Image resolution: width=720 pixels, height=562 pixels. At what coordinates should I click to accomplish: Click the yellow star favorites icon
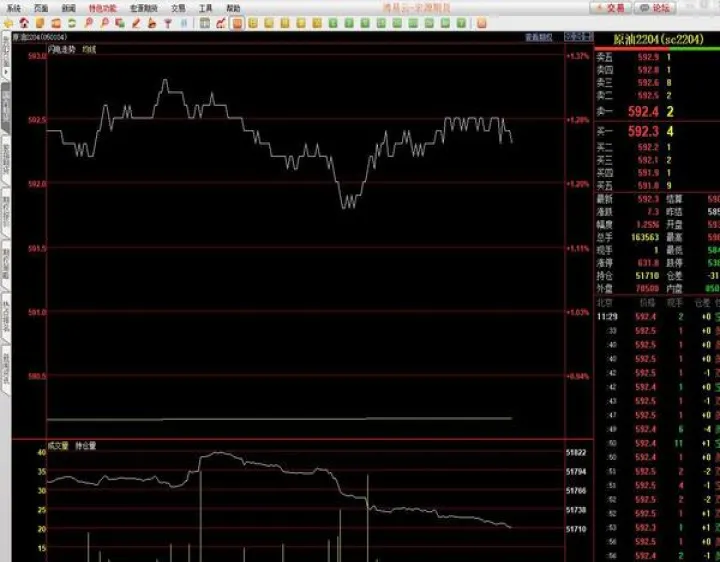(8, 22)
